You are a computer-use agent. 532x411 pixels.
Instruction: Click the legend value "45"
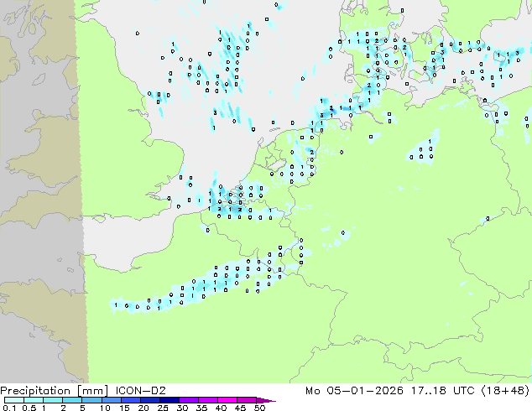(240, 408)
